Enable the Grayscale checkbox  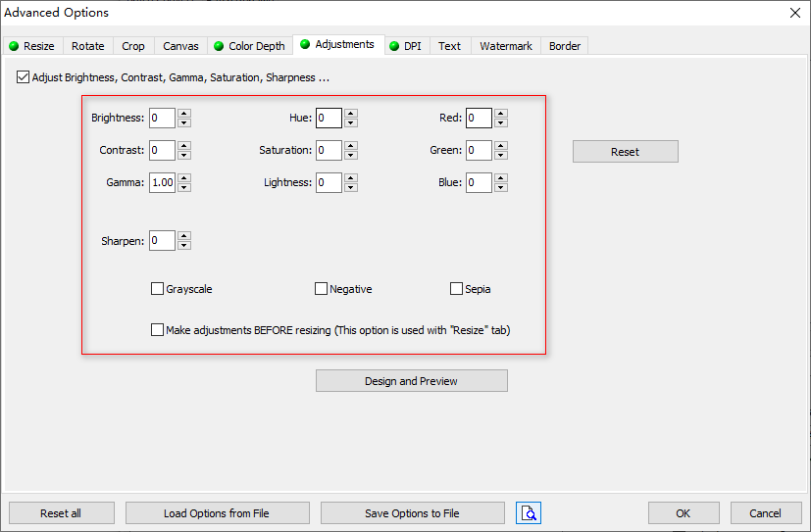coord(157,288)
